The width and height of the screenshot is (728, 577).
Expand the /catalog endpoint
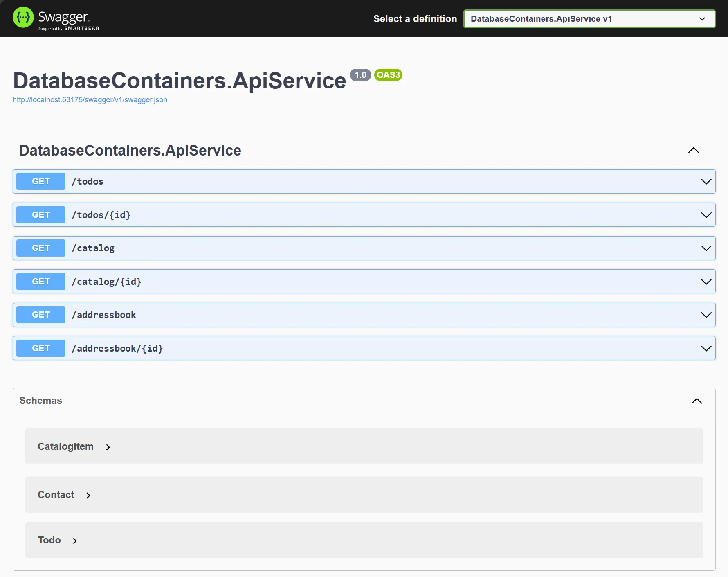pos(706,248)
